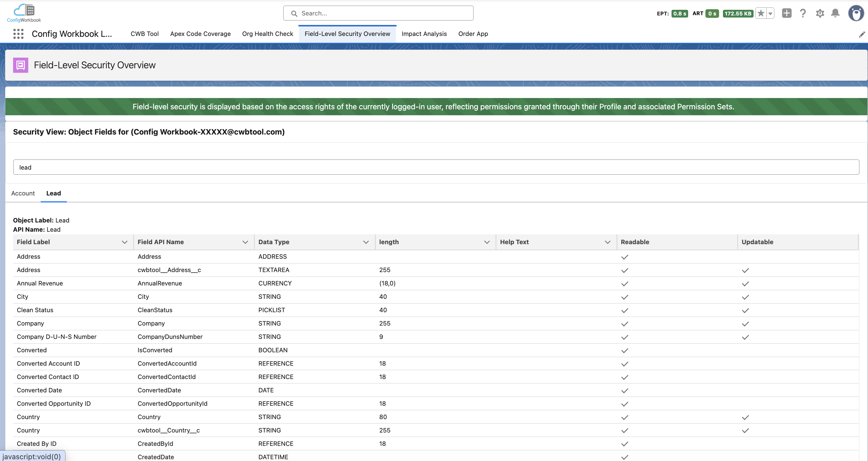Screen dimensions: 868x461
Task: Click Updatable checkmark for Company row
Action: point(745,324)
